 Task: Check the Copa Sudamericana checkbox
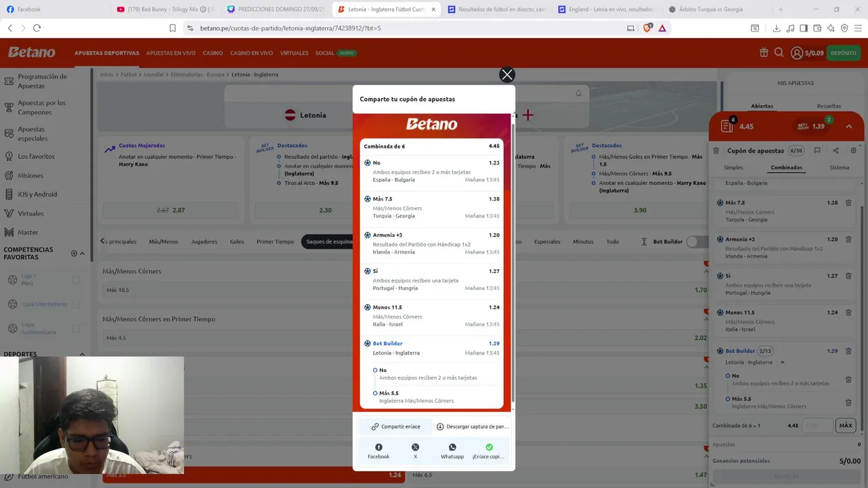point(76,328)
